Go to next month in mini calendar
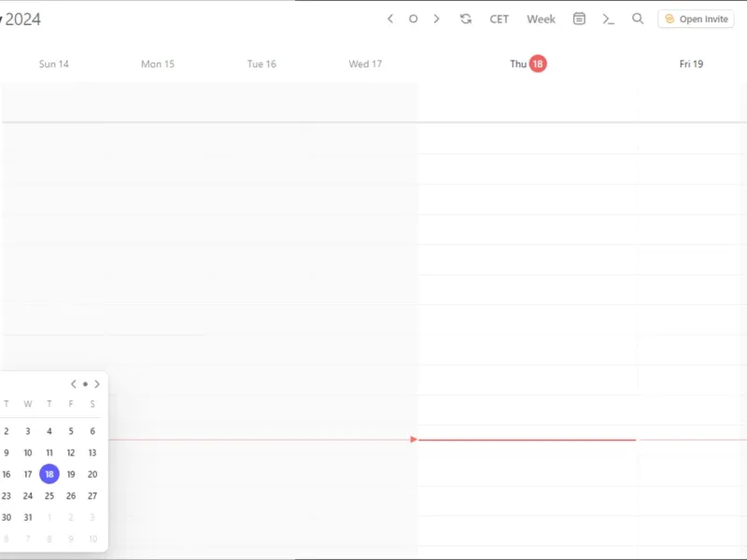This screenshot has width=747, height=560. point(97,384)
